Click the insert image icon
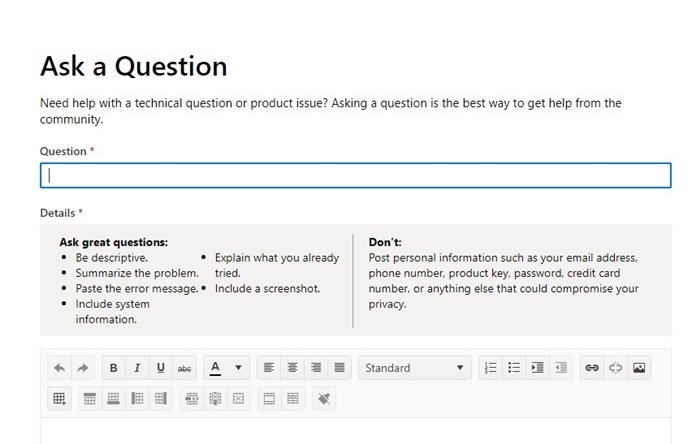700x444 pixels. coord(639,368)
